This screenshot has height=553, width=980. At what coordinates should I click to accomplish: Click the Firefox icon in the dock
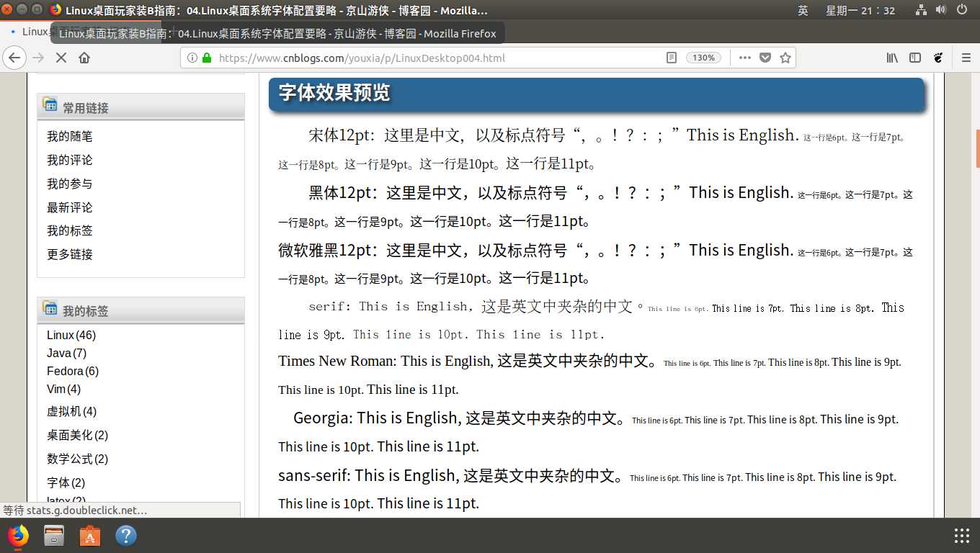18,536
